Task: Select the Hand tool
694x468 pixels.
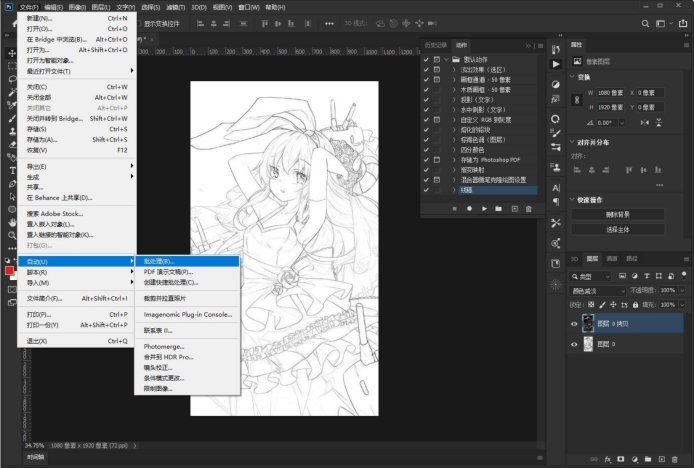Action: click(x=12, y=222)
